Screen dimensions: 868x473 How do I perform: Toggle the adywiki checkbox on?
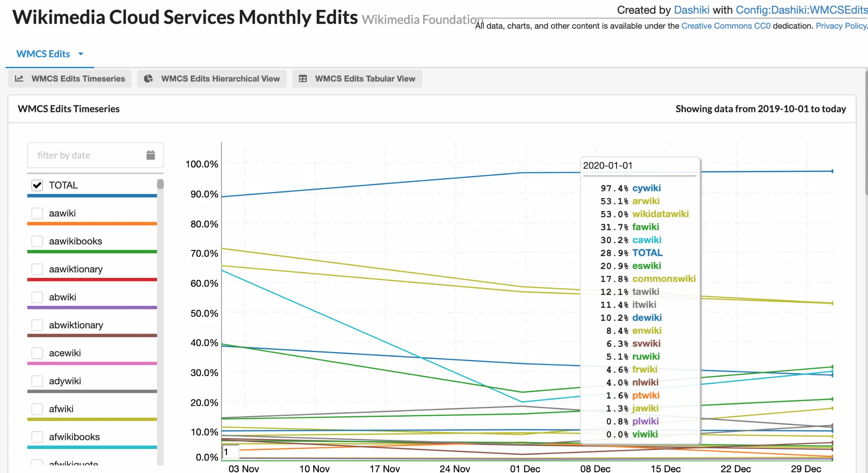click(x=37, y=381)
